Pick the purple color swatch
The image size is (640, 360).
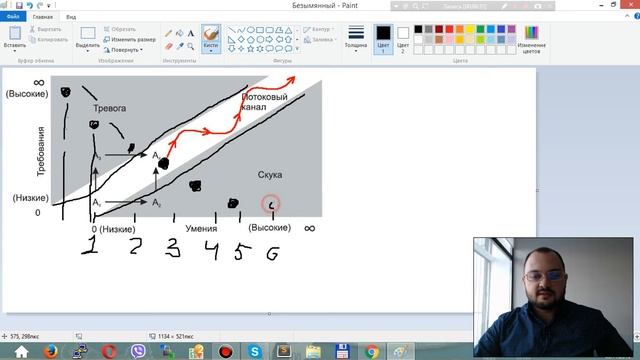point(511,29)
